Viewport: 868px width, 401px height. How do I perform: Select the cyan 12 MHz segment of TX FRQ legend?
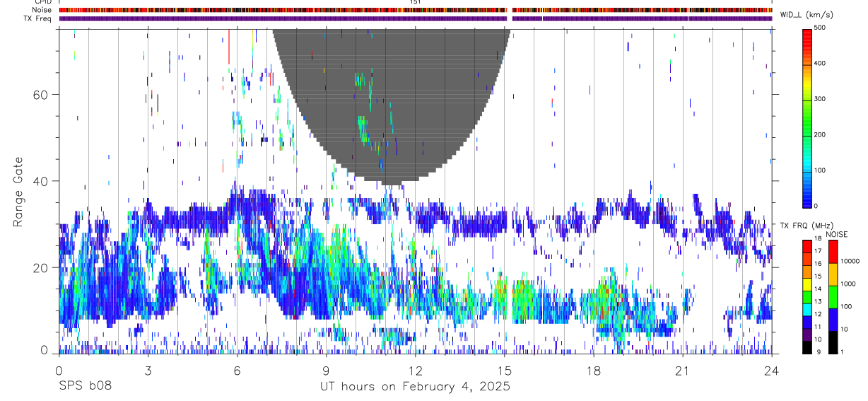(807, 308)
